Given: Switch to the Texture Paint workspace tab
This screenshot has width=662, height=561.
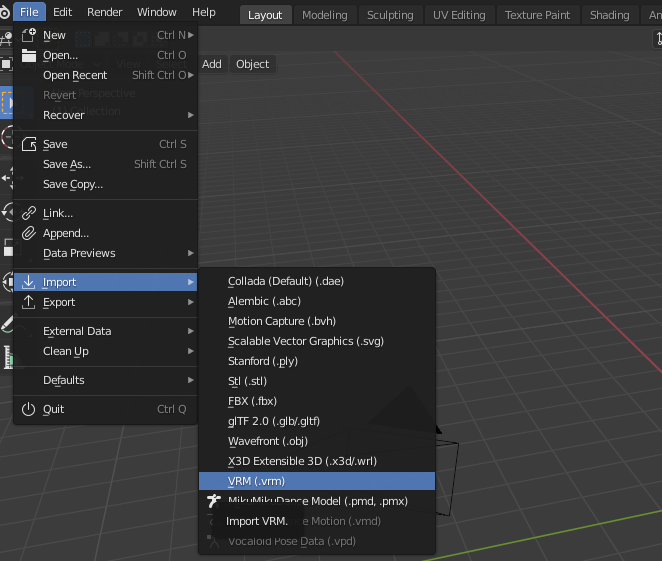Looking at the screenshot, I should (x=537, y=15).
